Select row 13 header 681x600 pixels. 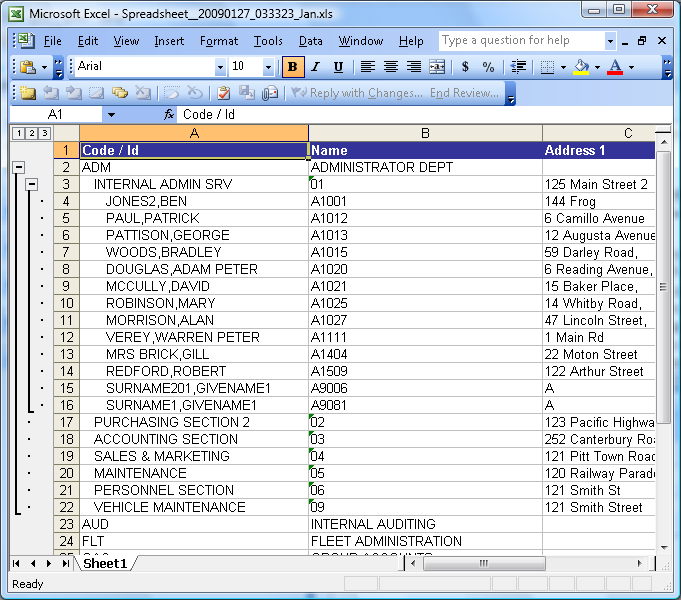66,355
